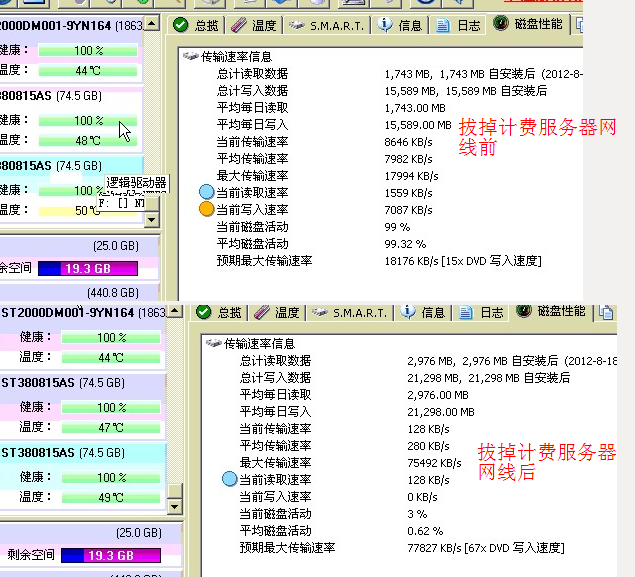Click the blue 信息 info icon in the lower window
The image size is (635, 577).
click(408, 311)
